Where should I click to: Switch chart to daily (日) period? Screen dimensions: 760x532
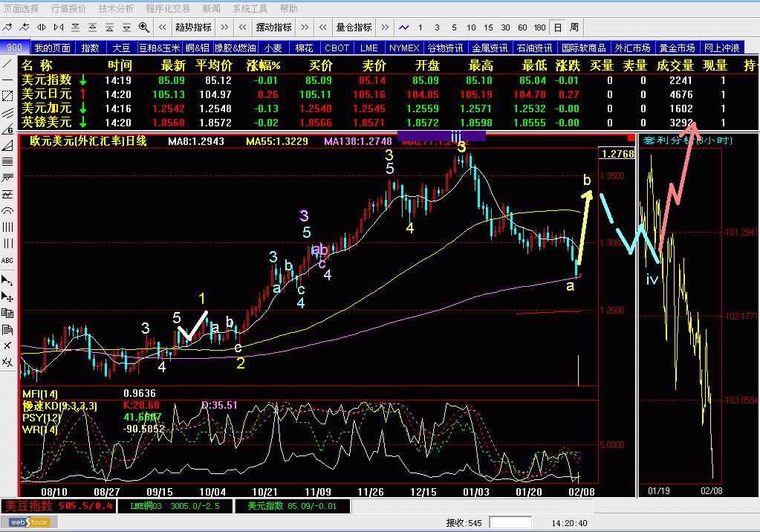[x=557, y=27]
